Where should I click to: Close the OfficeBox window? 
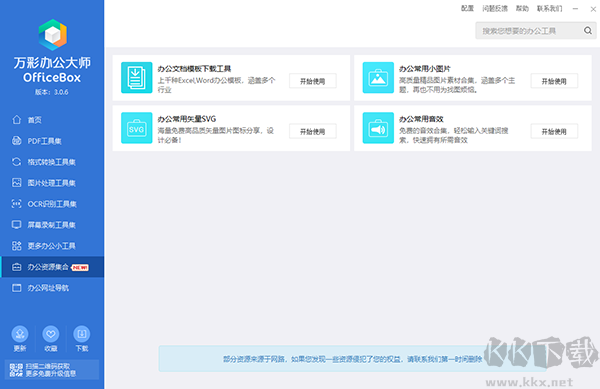tap(593, 9)
